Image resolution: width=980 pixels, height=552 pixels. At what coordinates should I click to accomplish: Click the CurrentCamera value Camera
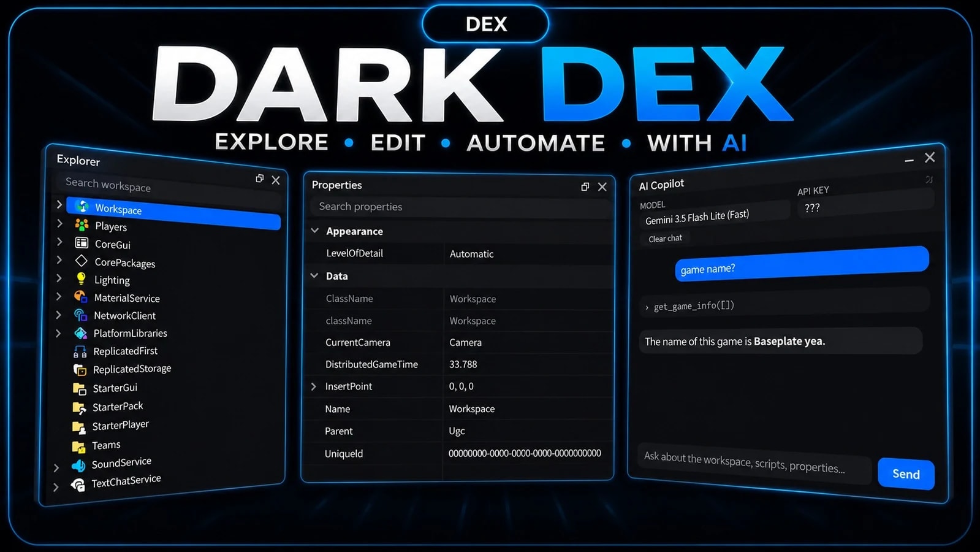(x=465, y=342)
